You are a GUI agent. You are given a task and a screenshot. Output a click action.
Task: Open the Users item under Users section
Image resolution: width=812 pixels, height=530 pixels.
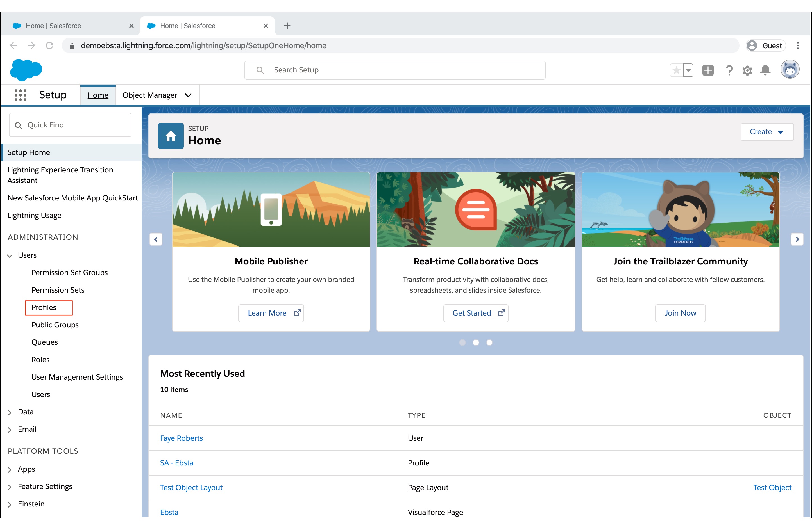point(40,394)
